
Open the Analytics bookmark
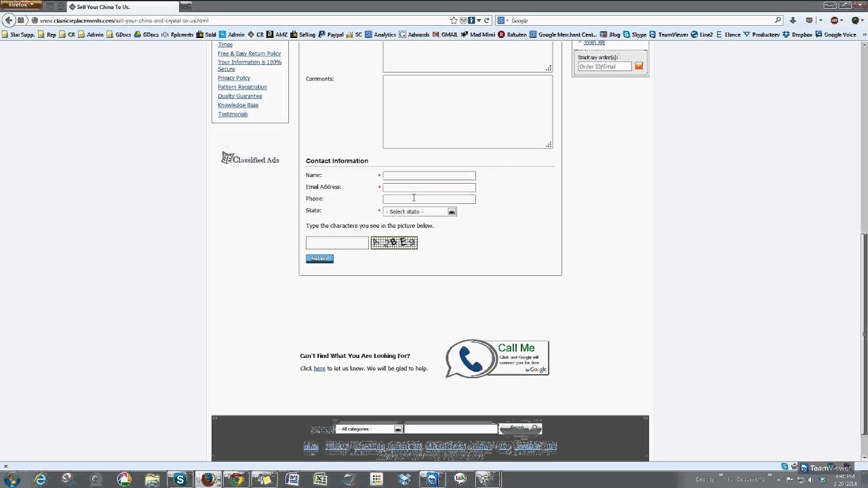tap(380, 35)
